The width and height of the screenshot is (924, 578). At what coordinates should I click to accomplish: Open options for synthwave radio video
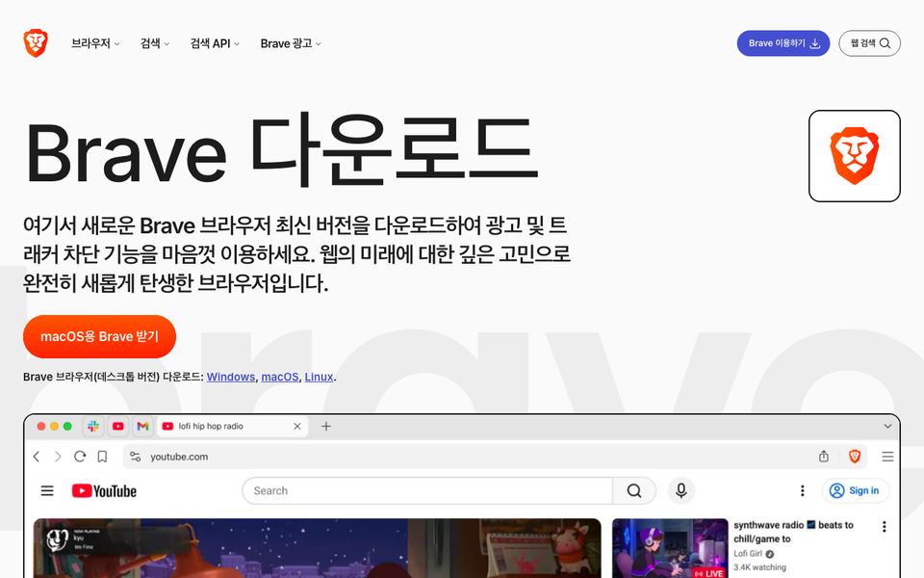(884, 527)
